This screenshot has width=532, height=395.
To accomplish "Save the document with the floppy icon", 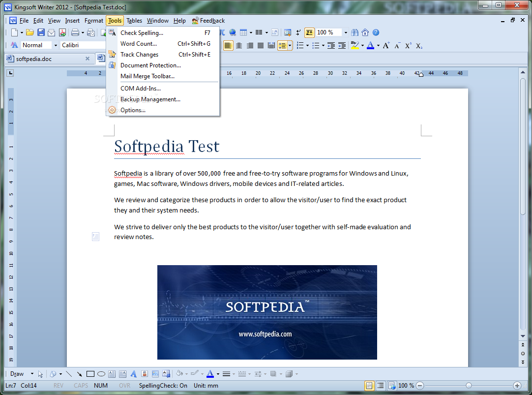I will point(41,32).
